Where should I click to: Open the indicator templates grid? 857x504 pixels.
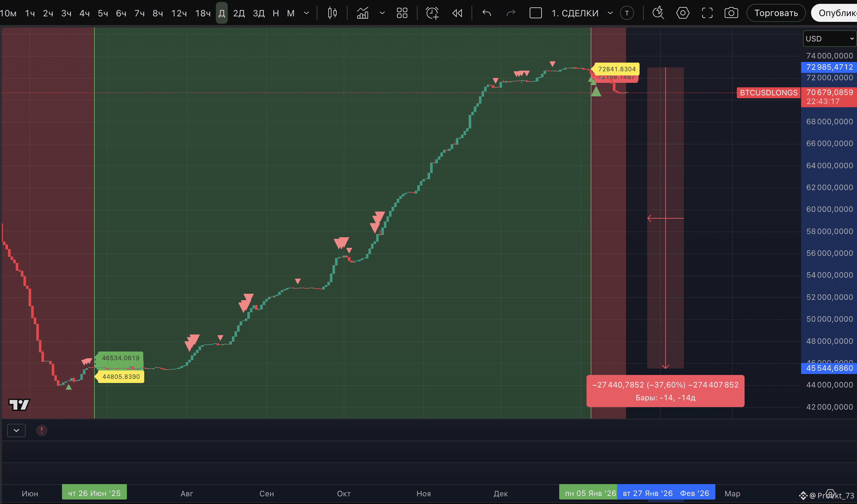click(402, 13)
